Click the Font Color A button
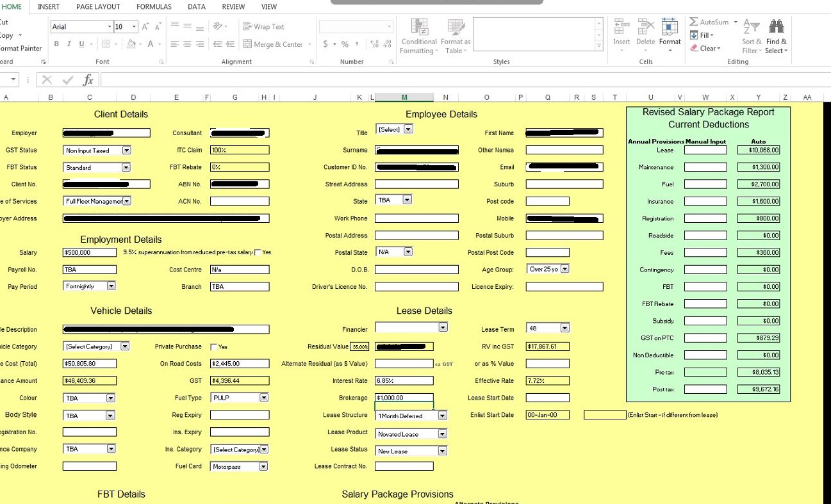Viewport: 831px width, 504px height. coord(151,44)
